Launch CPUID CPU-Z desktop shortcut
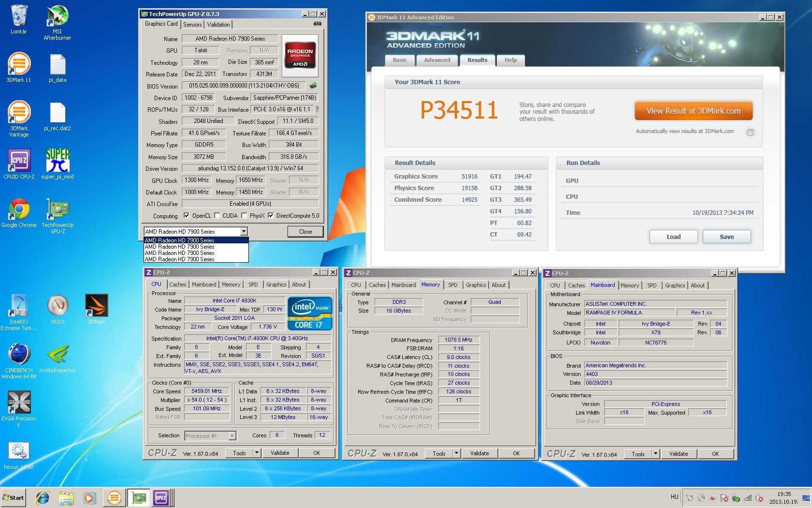Screen dimensions: 812x508 (x=19, y=164)
